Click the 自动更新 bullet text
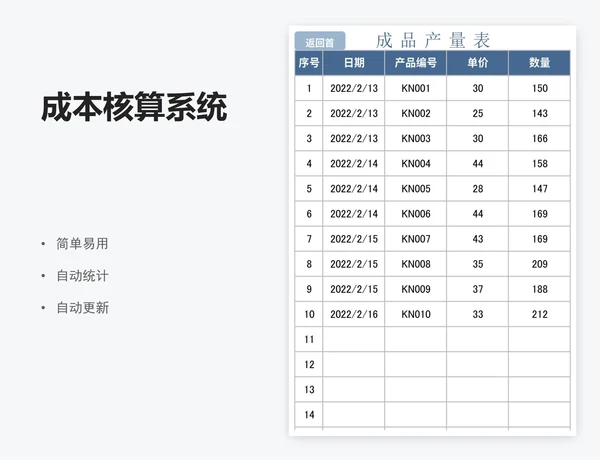The image size is (600, 460). click(82, 308)
